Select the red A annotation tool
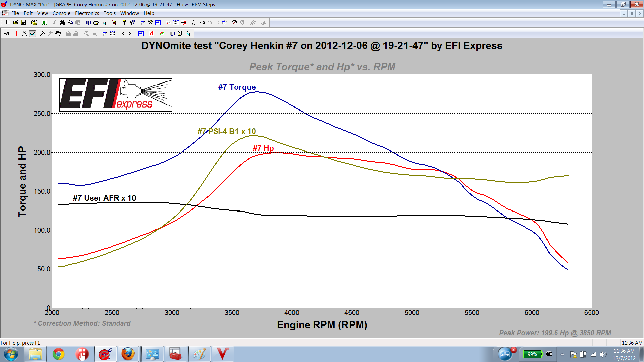Viewport: 644px width, 362px height. pyautogui.click(x=151, y=33)
